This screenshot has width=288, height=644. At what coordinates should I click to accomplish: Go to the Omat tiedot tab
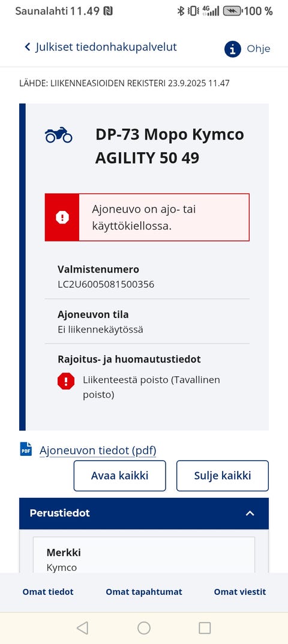pos(48,592)
